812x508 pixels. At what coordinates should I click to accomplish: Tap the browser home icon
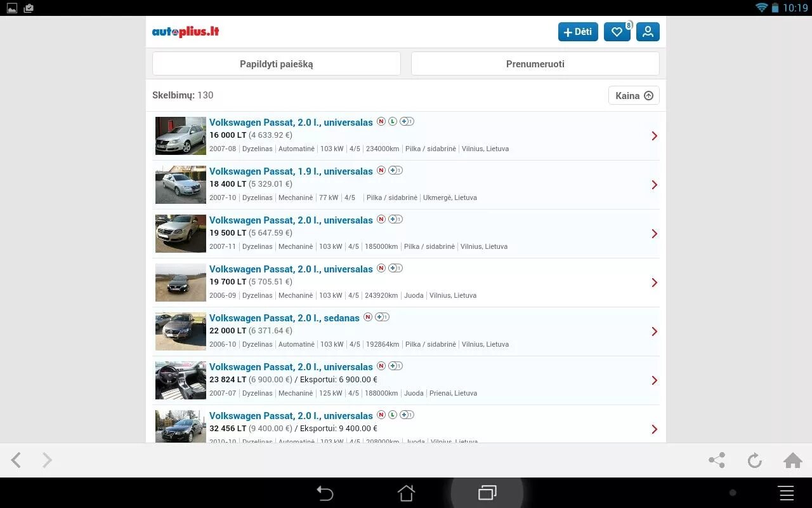coord(793,460)
